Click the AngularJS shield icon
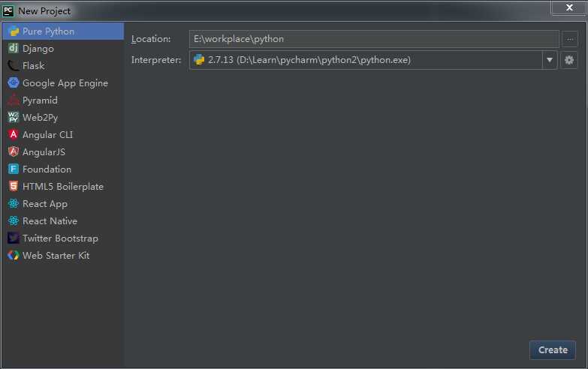This screenshot has width=588, height=369. [x=14, y=151]
